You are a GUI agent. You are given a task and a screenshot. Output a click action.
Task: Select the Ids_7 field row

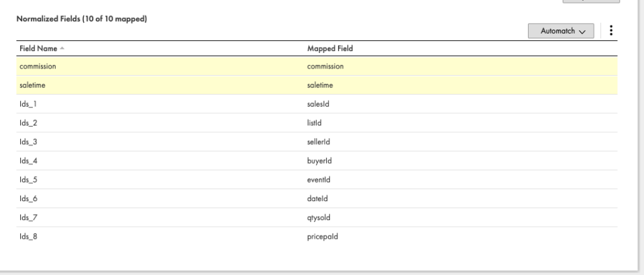(x=317, y=217)
